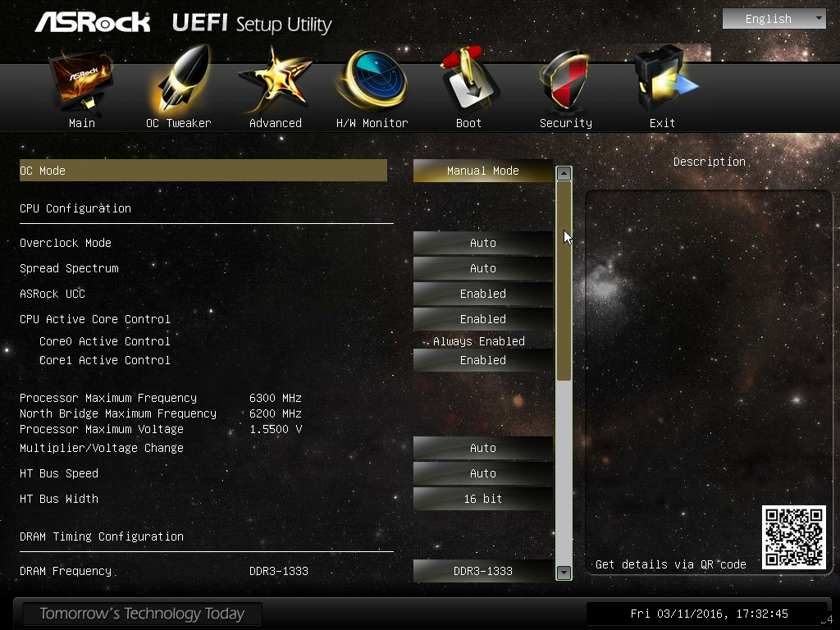This screenshot has height=630, width=840.
Task: Select the OC Tweaker rocket icon
Action: (x=182, y=78)
